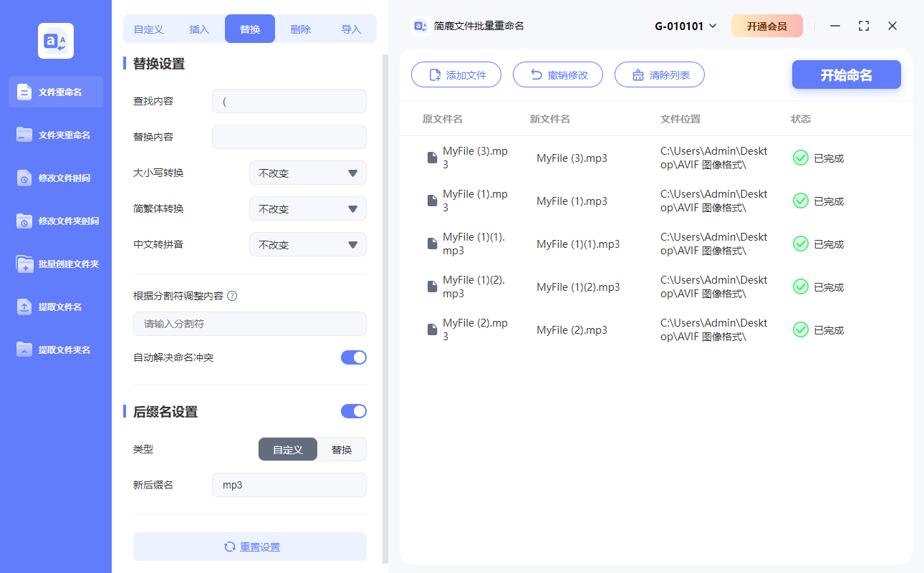Select the 文件重命名 sidebar icon
The height and width of the screenshot is (573, 924).
click(x=55, y=92)
